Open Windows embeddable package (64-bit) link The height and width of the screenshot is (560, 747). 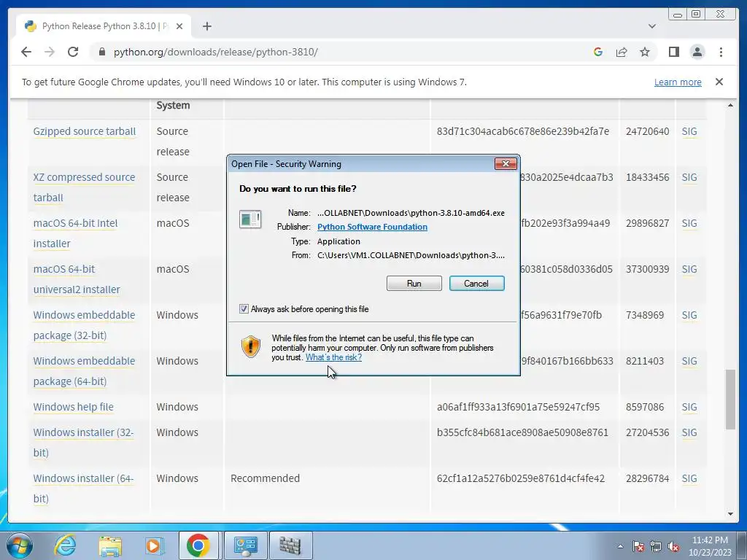84,371
